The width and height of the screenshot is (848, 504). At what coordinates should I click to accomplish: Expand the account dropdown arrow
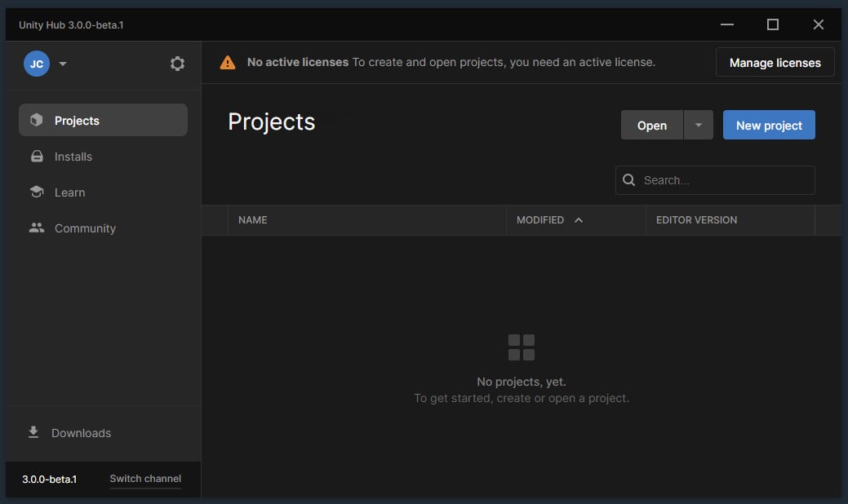click(63, 64)
